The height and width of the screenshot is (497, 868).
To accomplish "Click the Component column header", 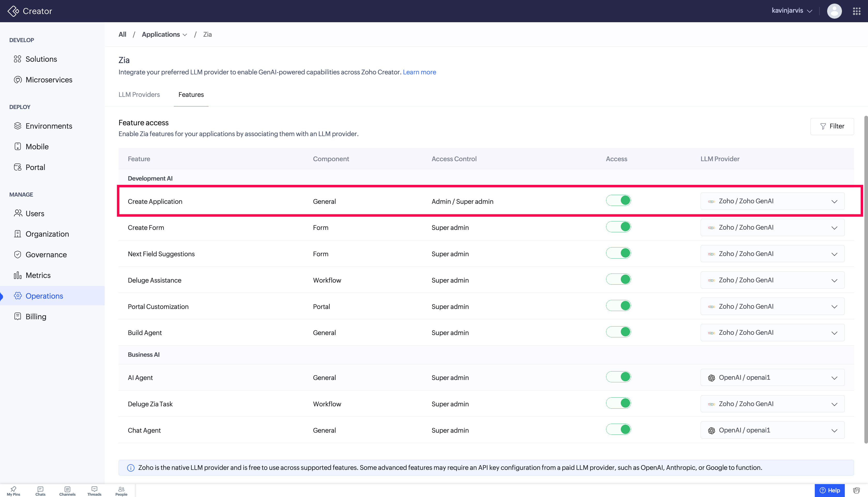I will click(331, 159).
